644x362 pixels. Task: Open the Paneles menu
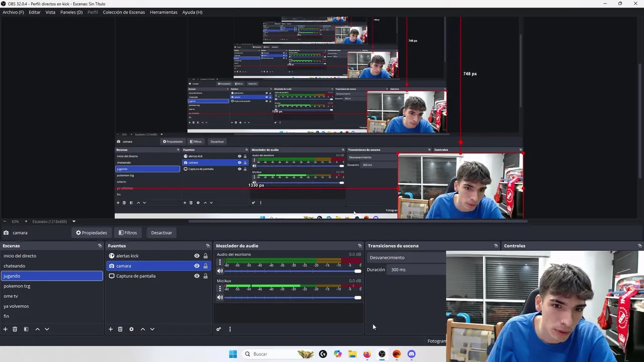71,12
